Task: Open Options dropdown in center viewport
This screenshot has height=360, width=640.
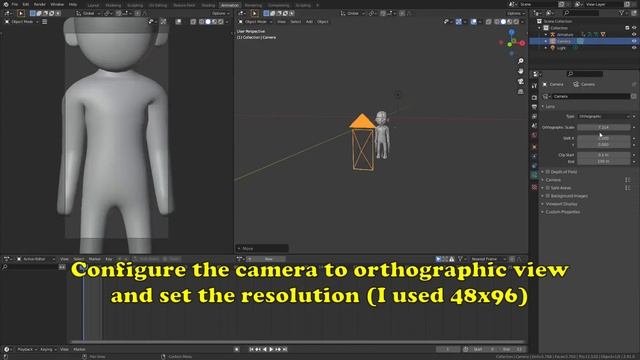Action: (x=516, y=13)
